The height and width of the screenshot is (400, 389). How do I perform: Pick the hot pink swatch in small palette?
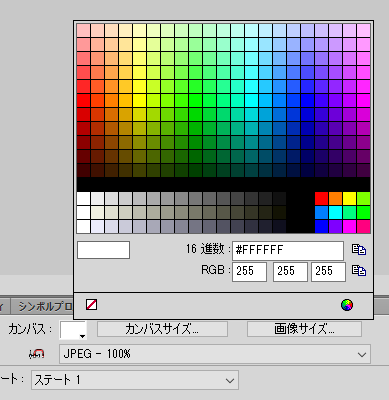pos(364,226)
